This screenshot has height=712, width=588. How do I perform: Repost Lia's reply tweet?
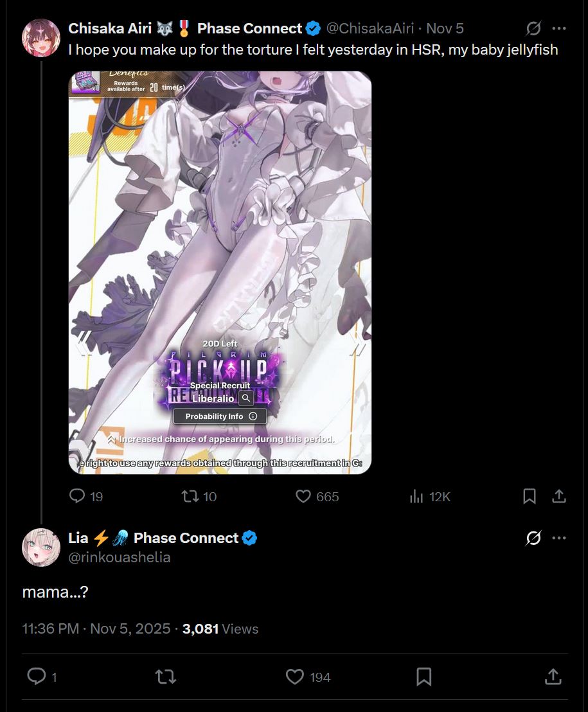coord(166,677)
